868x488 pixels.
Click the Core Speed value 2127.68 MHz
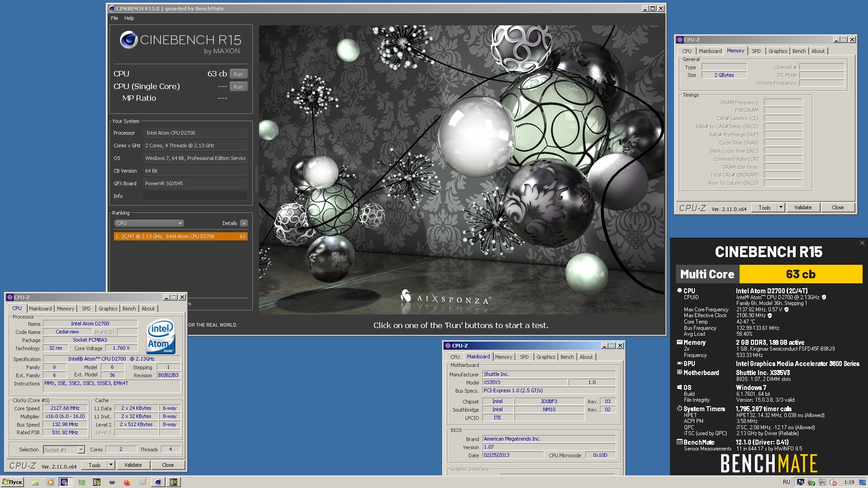65,408
